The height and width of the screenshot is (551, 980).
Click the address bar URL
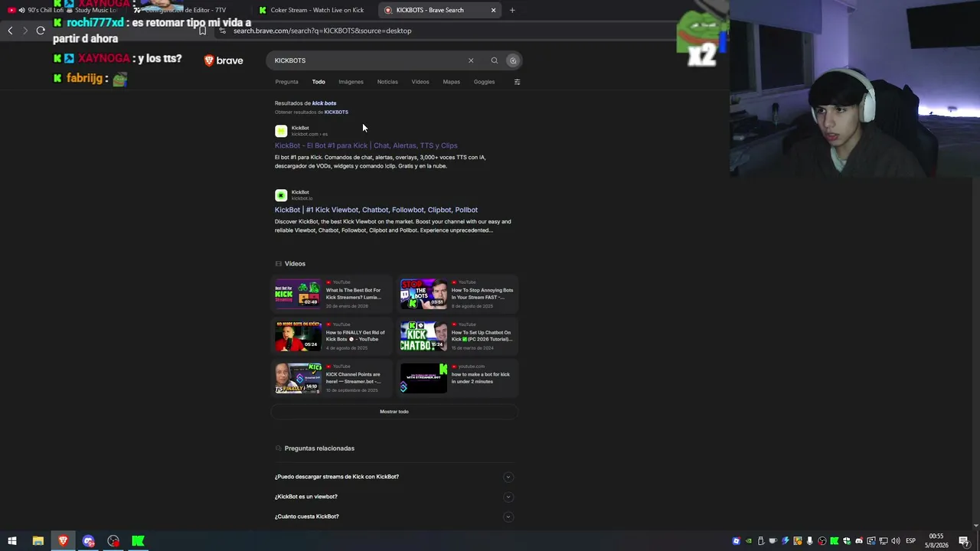[322, 31]
